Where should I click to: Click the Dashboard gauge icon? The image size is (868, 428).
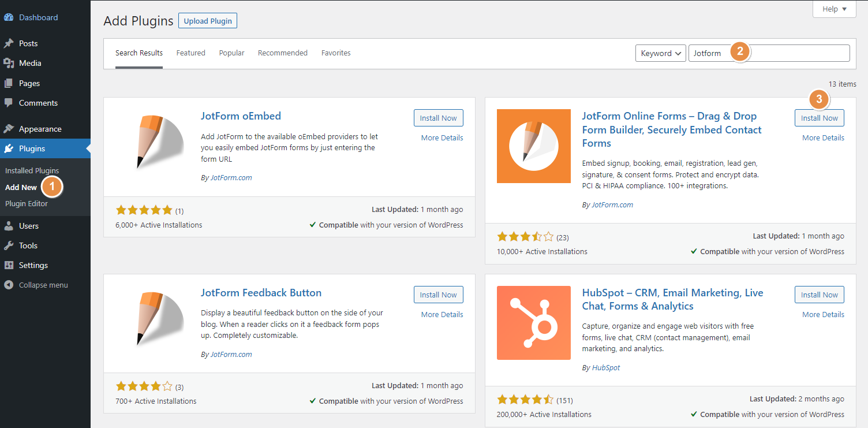[x=9, y=17]
